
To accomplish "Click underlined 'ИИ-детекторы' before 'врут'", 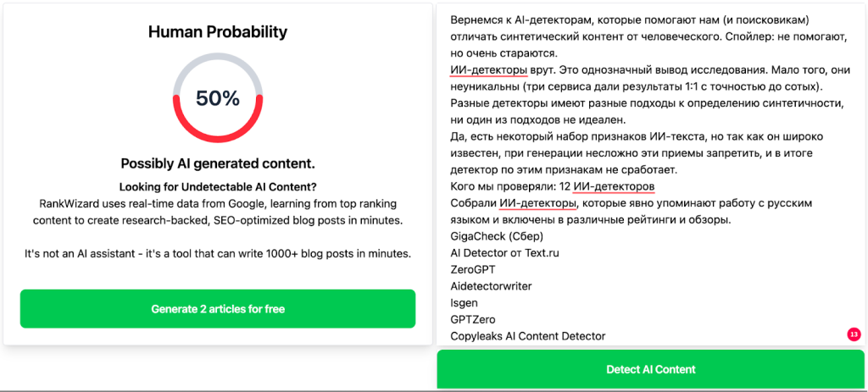I will click(x=489, y=69).
